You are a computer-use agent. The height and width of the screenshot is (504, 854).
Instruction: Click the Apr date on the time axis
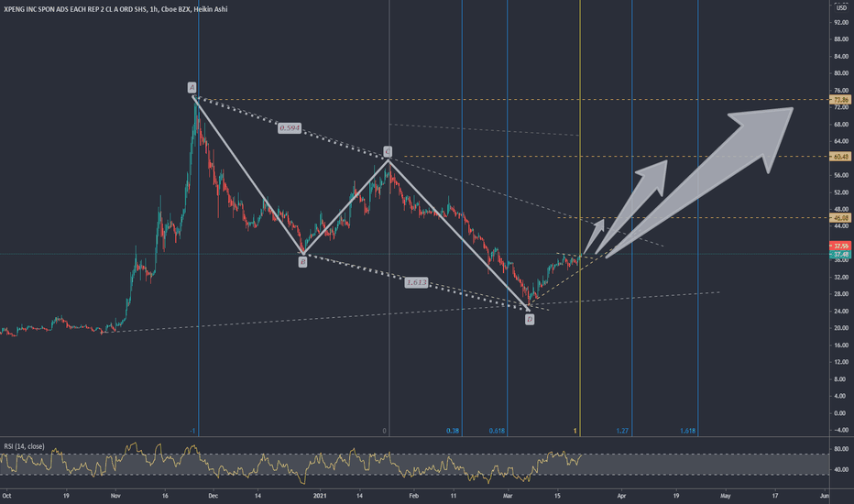(621, 496)
